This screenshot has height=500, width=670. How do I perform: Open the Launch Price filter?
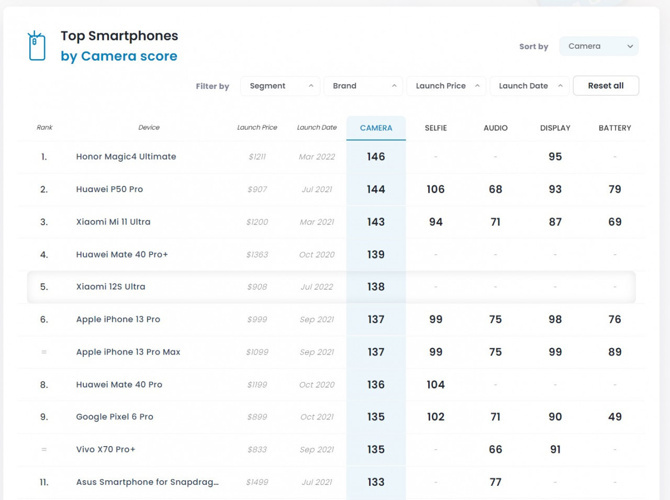point(446,86)
